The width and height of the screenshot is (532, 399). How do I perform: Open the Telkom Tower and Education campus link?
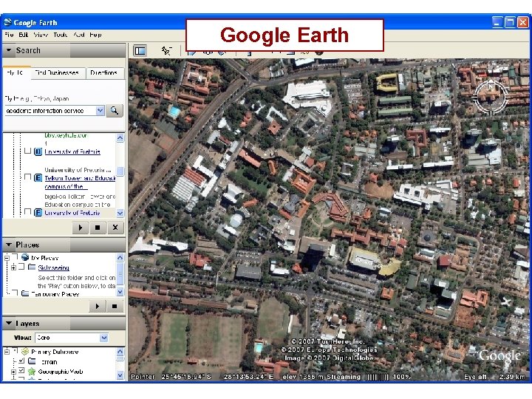(x=80, y=183)
